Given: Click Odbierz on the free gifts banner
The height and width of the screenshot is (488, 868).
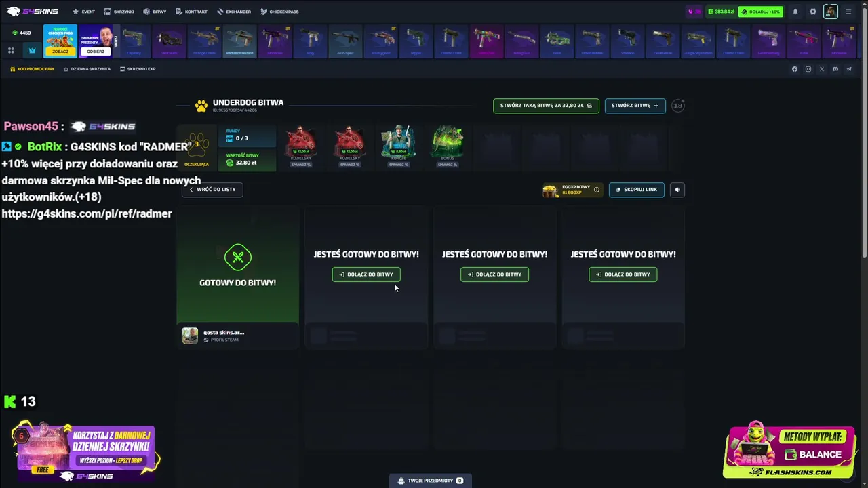Looking at the screenshot, I should 96,52.
